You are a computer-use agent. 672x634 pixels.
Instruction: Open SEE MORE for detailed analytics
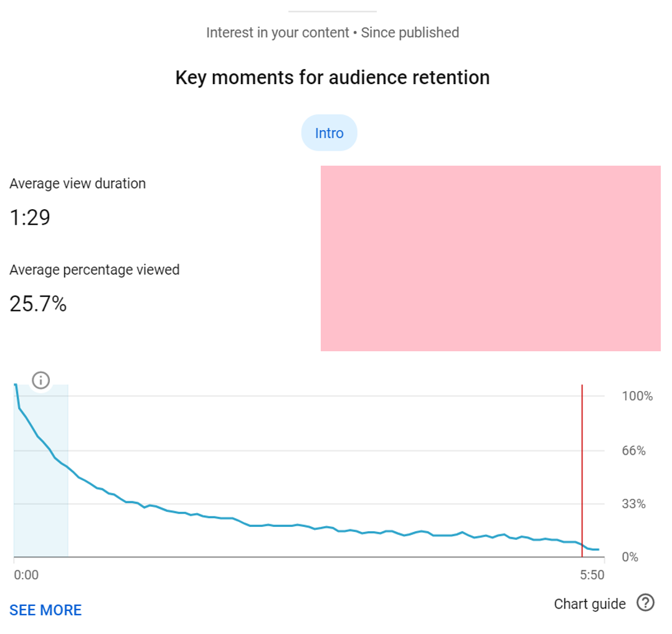(x=45, y=610)
